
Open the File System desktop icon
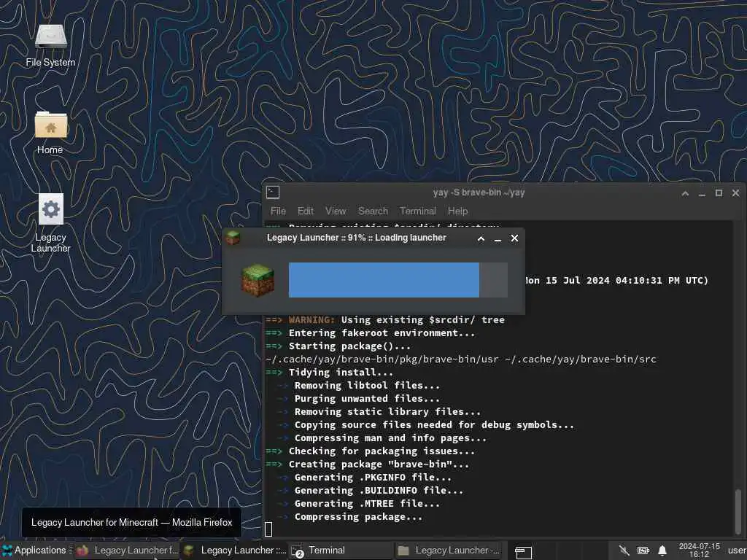pyautogui.click(x=50, y=45)
